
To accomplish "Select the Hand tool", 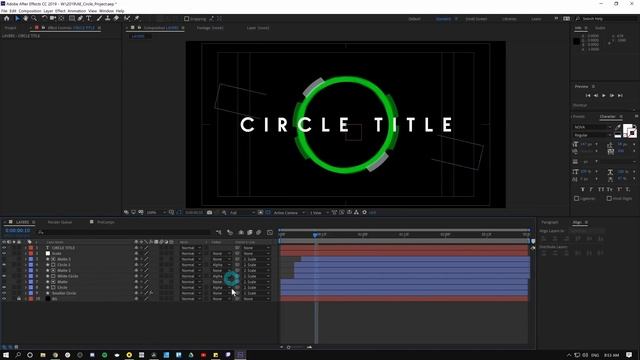I will pyautogui.click(x=26, y=18).
